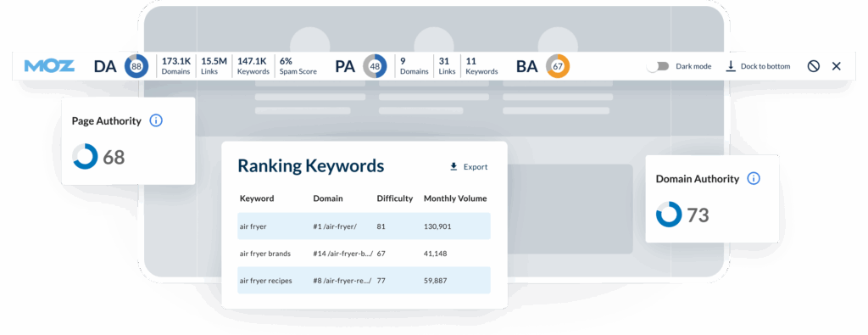Open the Domain Authority info icon

click(x=754, y=178)
